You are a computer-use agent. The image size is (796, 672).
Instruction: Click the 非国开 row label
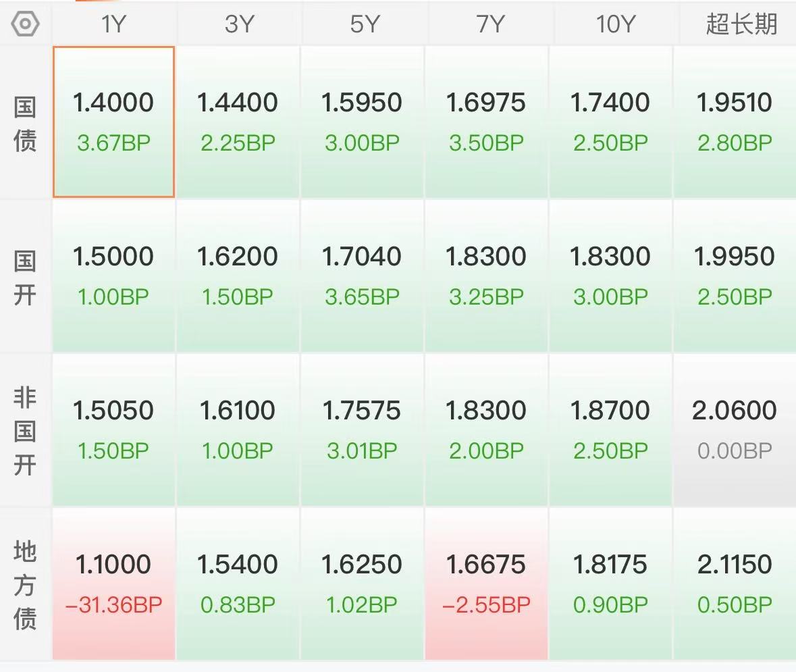(x=25, y=431)
